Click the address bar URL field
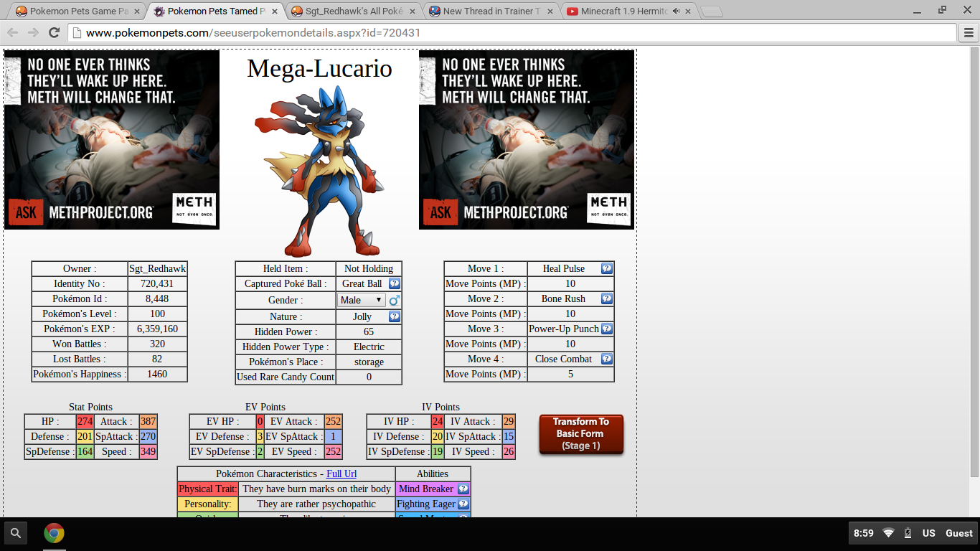980x551 pixels. pos(502,33)
